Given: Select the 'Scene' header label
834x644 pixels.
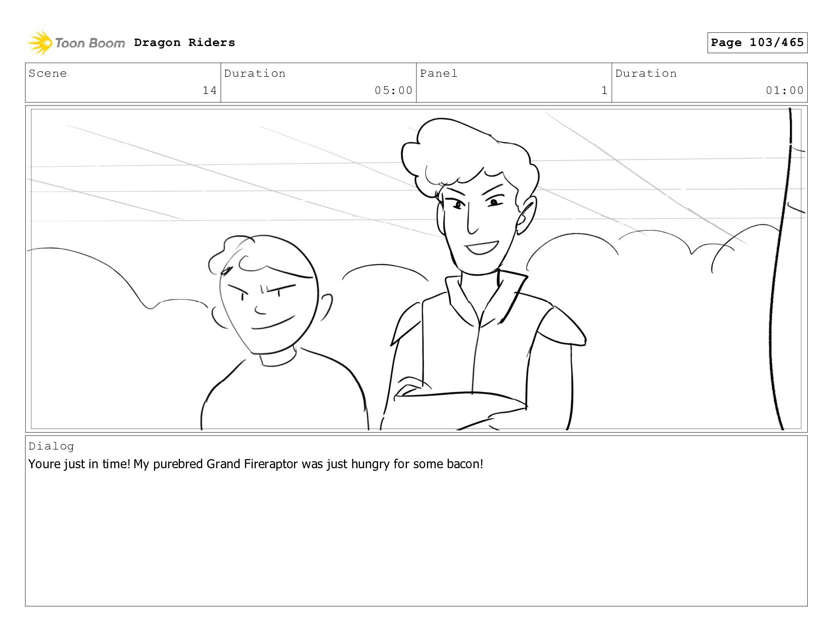Looking at the screenshot, I should (48, 73).
